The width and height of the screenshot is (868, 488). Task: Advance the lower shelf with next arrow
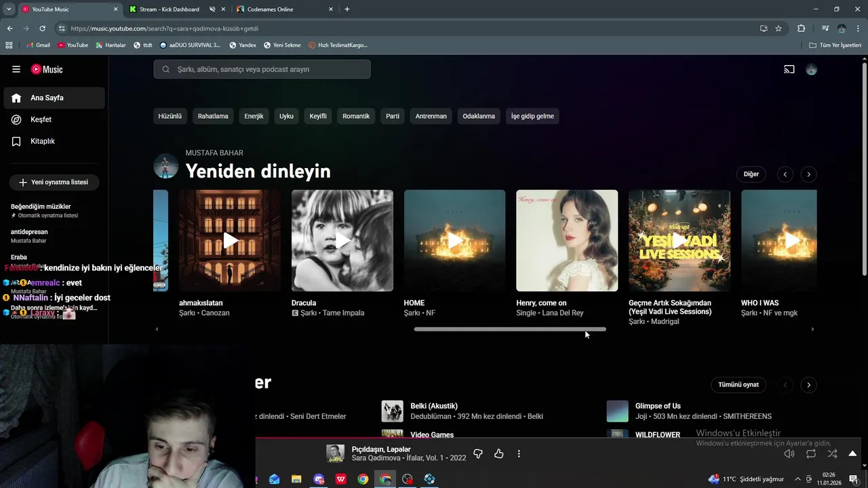point(808,384)
